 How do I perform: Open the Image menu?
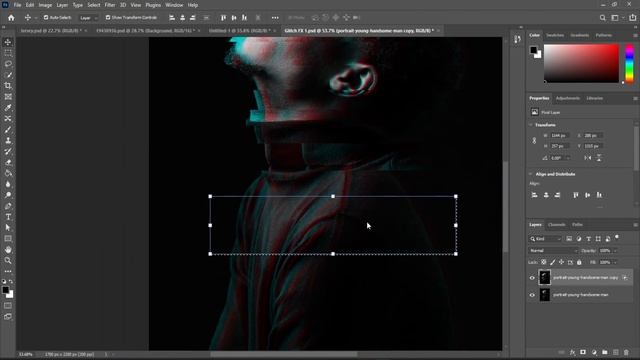45,5
